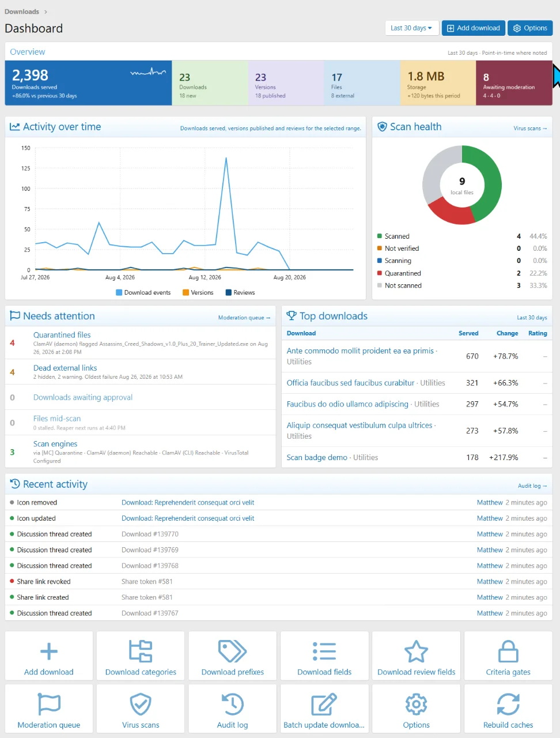560x738 pixels.
Task: Open the Dead external links item
Action: (x=65, y=368)
